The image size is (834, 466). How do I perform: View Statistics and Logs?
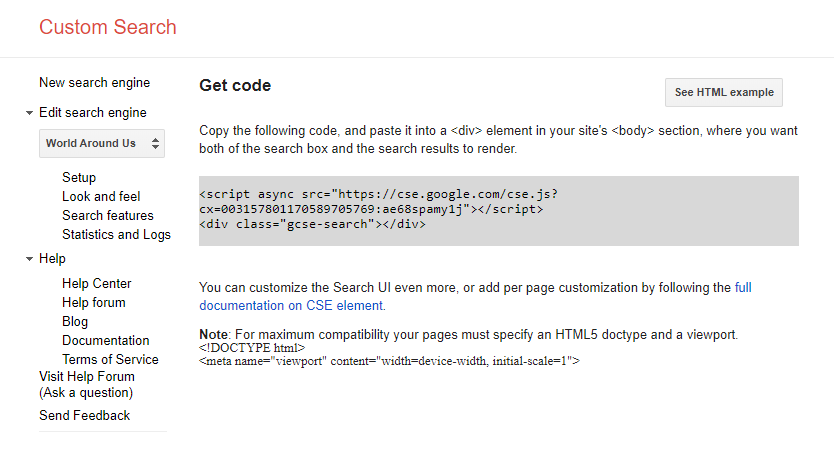tap(116, 234)
